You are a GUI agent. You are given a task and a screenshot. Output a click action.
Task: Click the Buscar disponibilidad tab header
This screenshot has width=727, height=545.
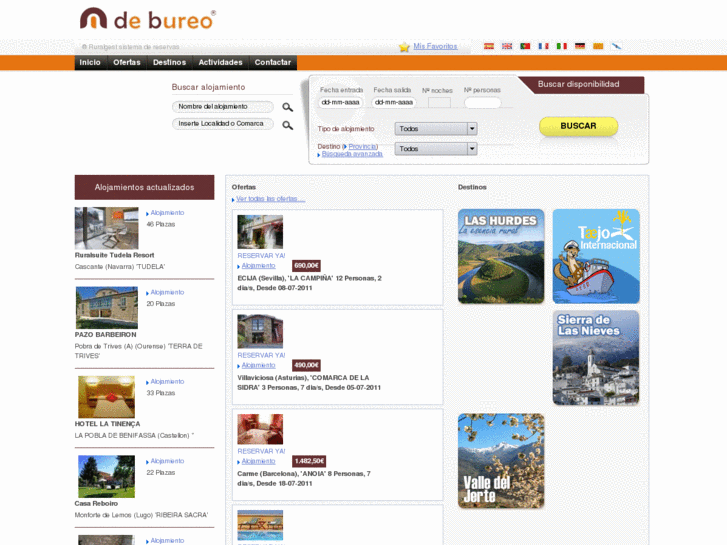pyautogui.click(x=579, y=84)
